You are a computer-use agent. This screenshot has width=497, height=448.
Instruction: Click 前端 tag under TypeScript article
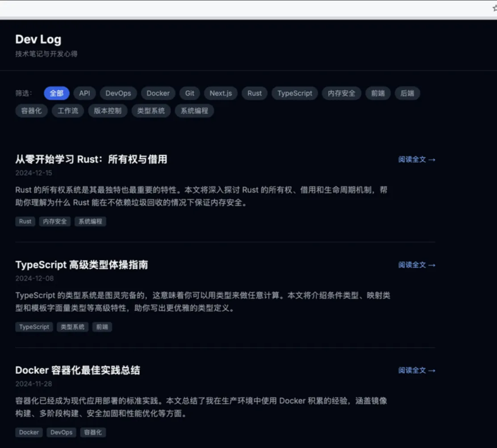102,327
